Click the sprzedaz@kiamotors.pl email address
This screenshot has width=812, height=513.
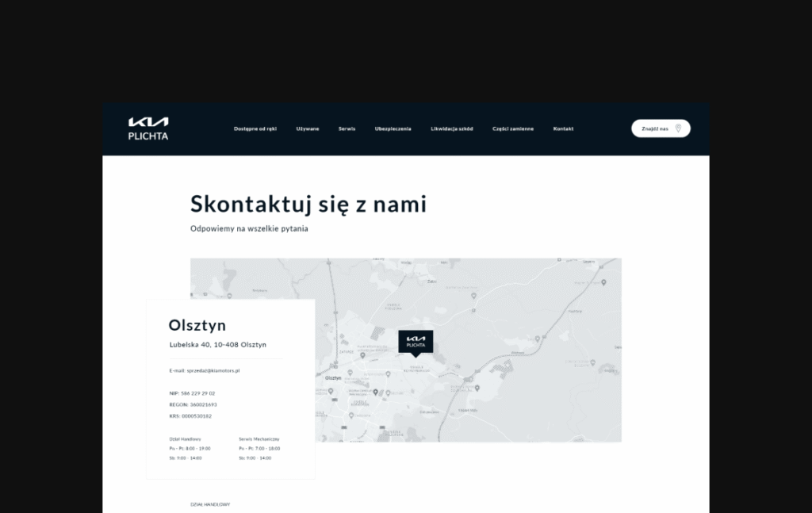tap(206, 370)
